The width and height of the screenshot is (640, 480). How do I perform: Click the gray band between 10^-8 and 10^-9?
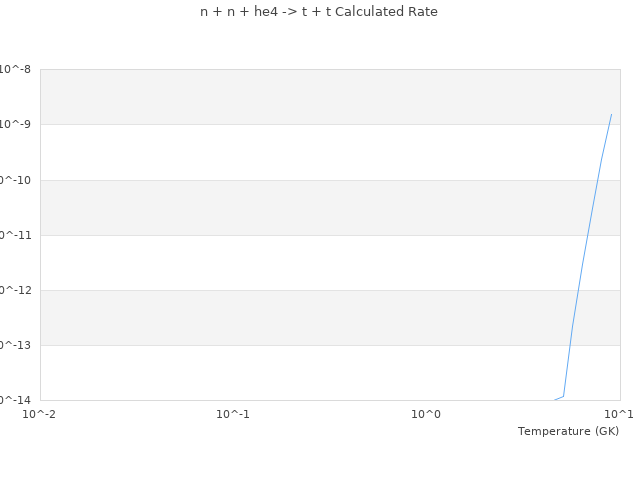pos(300,97)
